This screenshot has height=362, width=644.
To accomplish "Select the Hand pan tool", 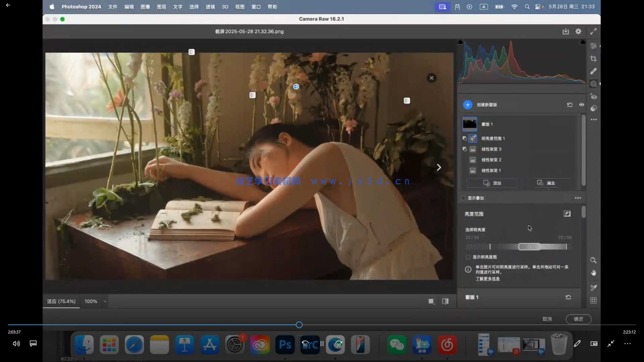I will pyautogui.click(x=593, y=273).
